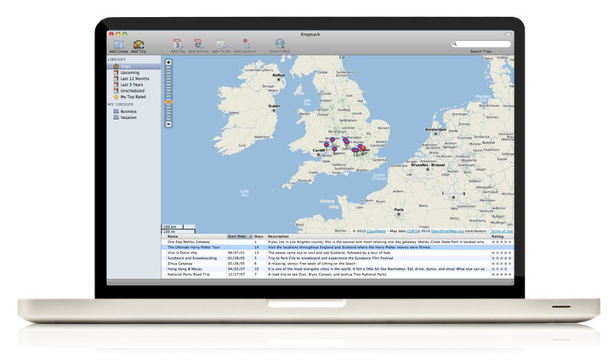This screenshot has height=364, width=614.
Task: Zoom in with the map plus button
Action: click(x=168, y=62)
